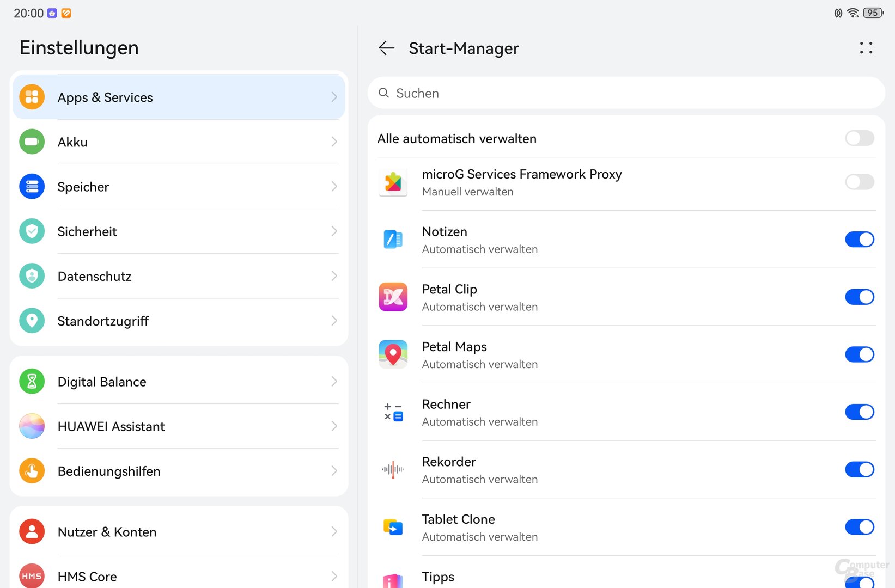Open the Speicher settings entry
895x588 pixels.
[x=179, y=186]
